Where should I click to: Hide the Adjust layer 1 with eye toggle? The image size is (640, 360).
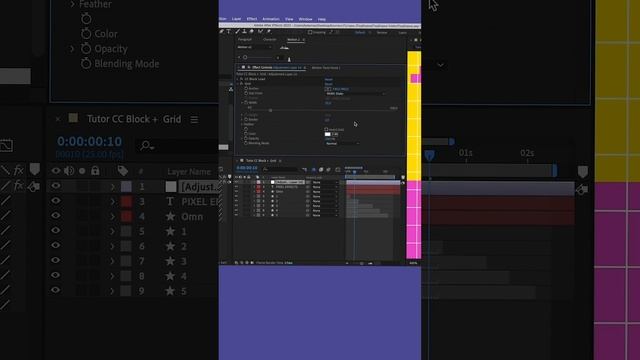point(56,186)
